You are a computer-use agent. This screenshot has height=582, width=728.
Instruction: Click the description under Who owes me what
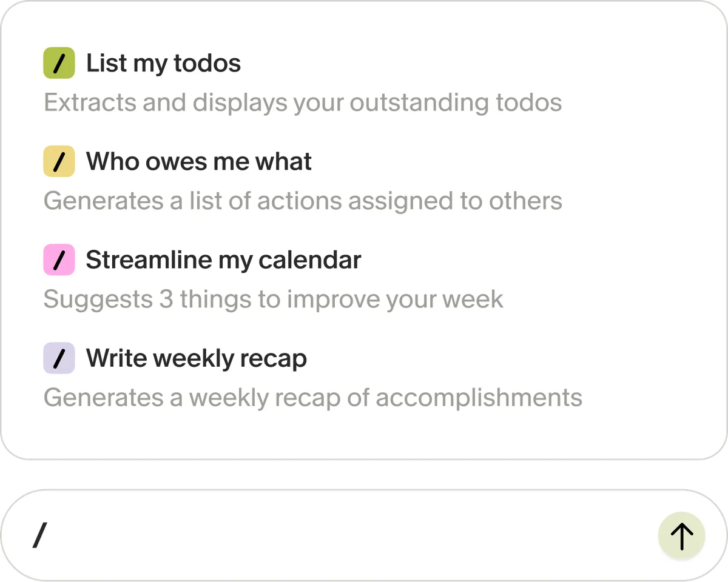click(302, 201)
